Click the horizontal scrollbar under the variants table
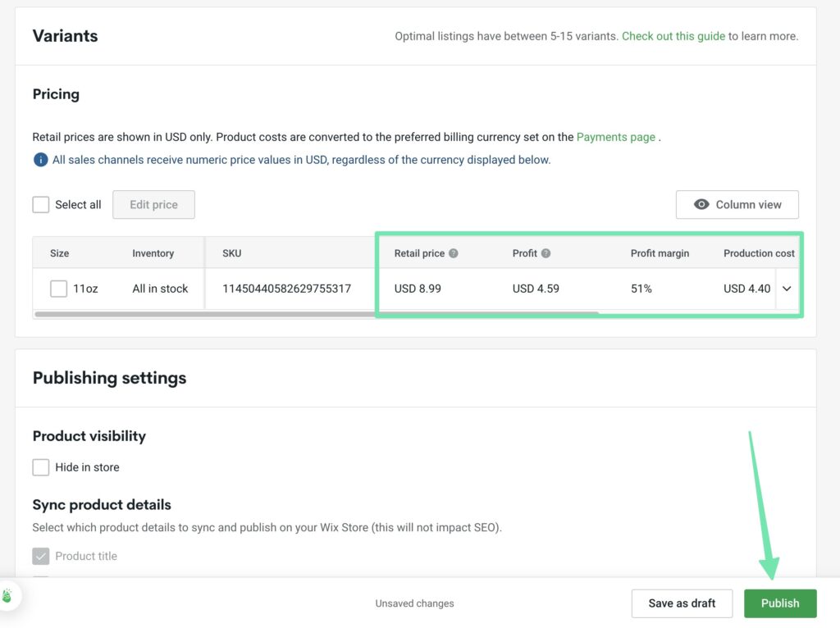The height and width of the screenshot is (628, 840). coord(316,314)
